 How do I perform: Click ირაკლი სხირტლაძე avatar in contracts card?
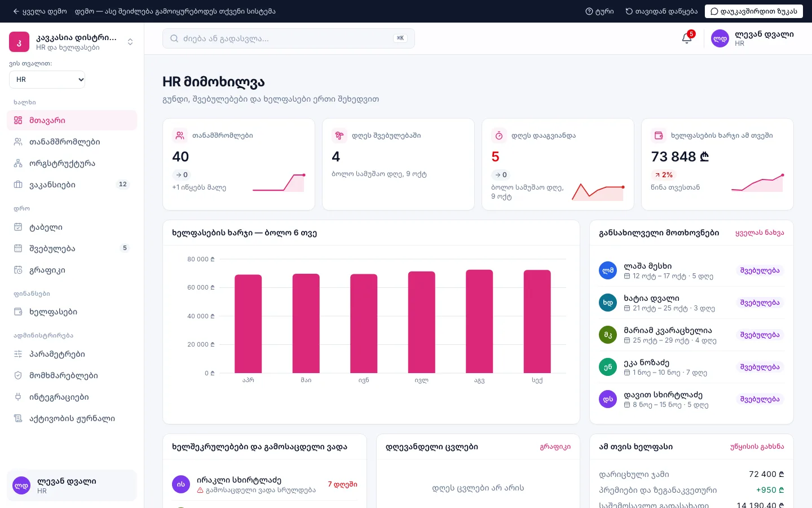pos(181,484)
